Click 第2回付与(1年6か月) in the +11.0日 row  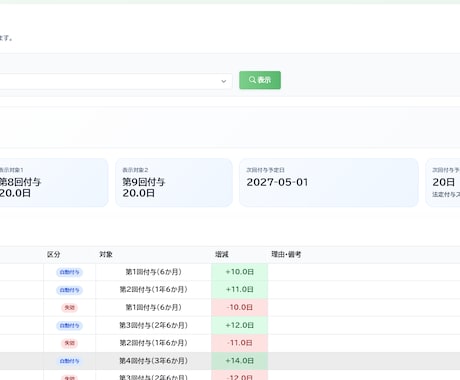pos(153,290)
